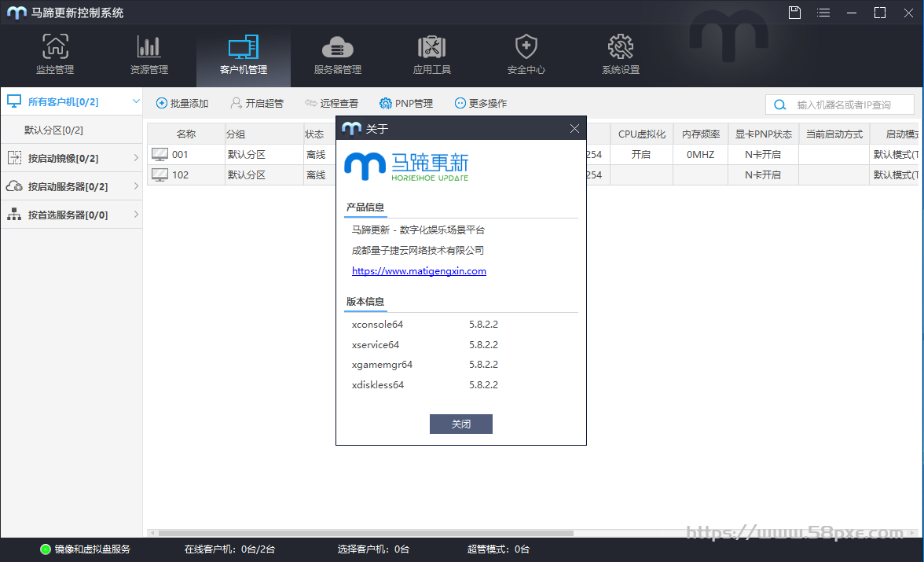Click the 当前启动方式 column header
The image size is (924, 562).
point(834,134)
